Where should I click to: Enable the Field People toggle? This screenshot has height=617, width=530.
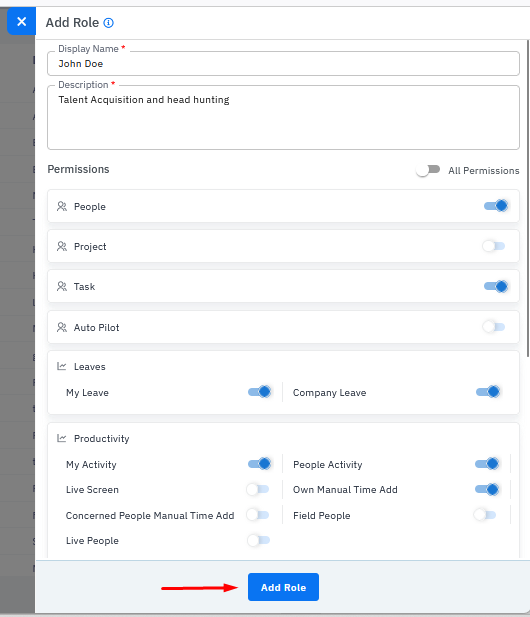tap(485, 515)
